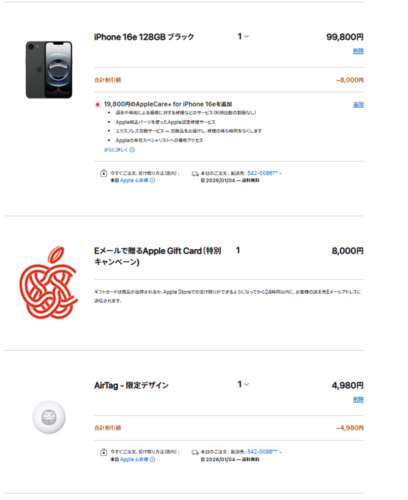Click the iPhone delivery truck icon
The image size is (408, 500).
(x=195, y=174)
